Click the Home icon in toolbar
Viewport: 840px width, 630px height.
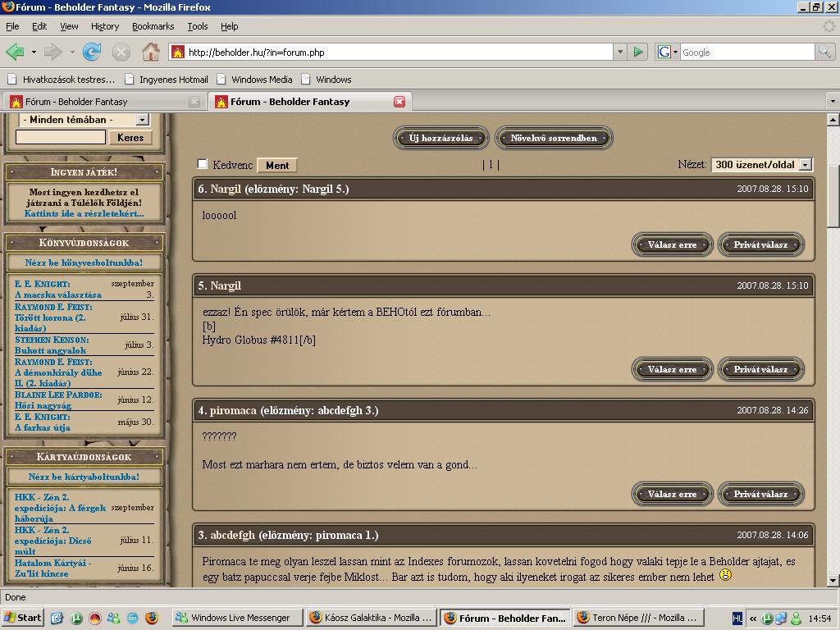(151, 52)
